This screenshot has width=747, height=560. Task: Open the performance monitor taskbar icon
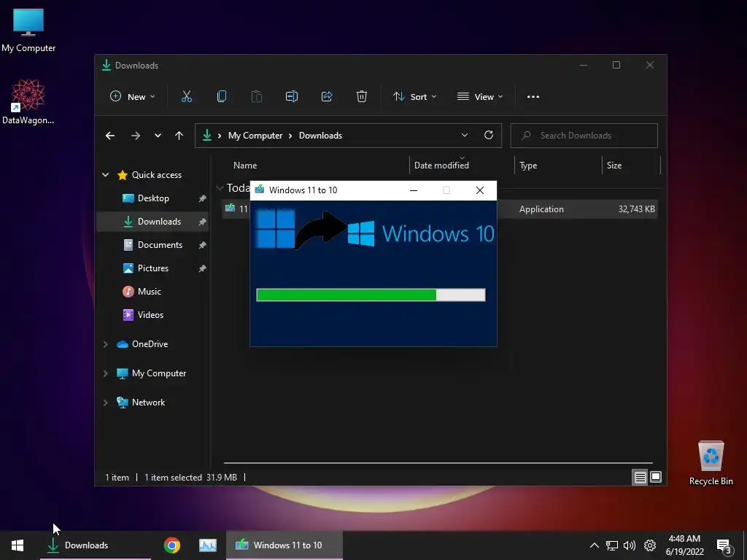point(208,545)
